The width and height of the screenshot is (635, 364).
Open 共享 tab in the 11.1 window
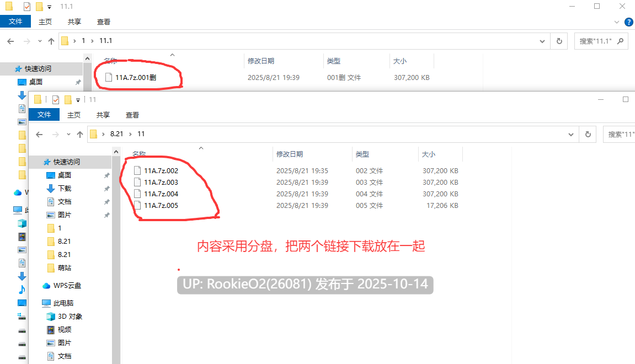[74, 22]
